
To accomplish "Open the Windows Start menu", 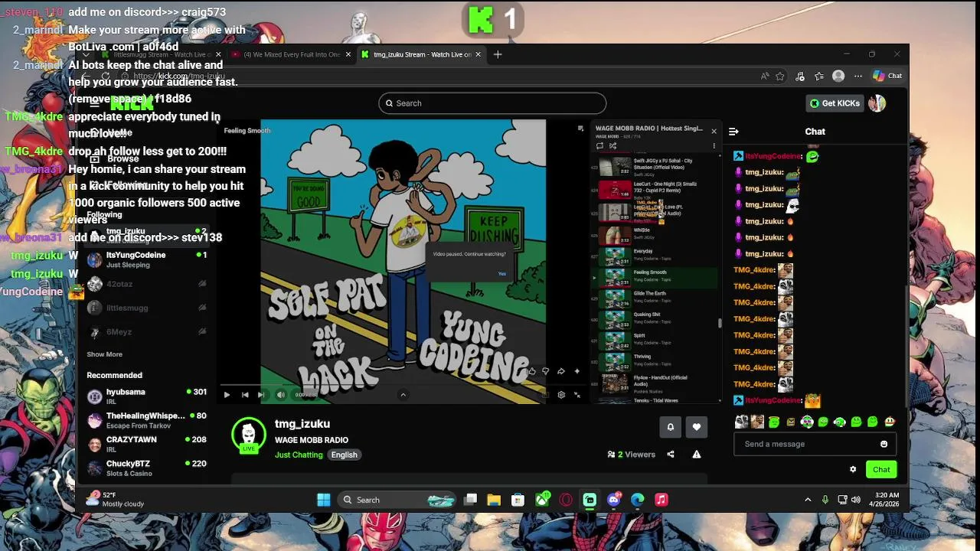I will click(324, 500).
